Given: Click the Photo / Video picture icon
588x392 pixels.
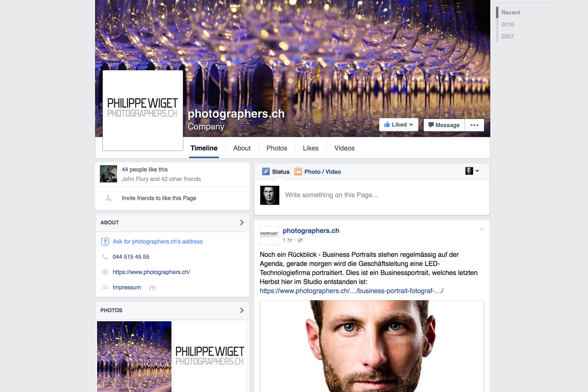Looking at the screenshot, I should [298, 172].
